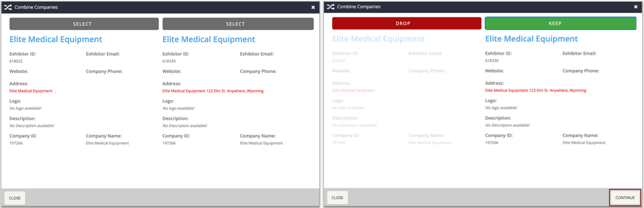Click 'No Description available!' under KEEP
The height and width of the screenshot is (208, 644).
click(507, 125)
